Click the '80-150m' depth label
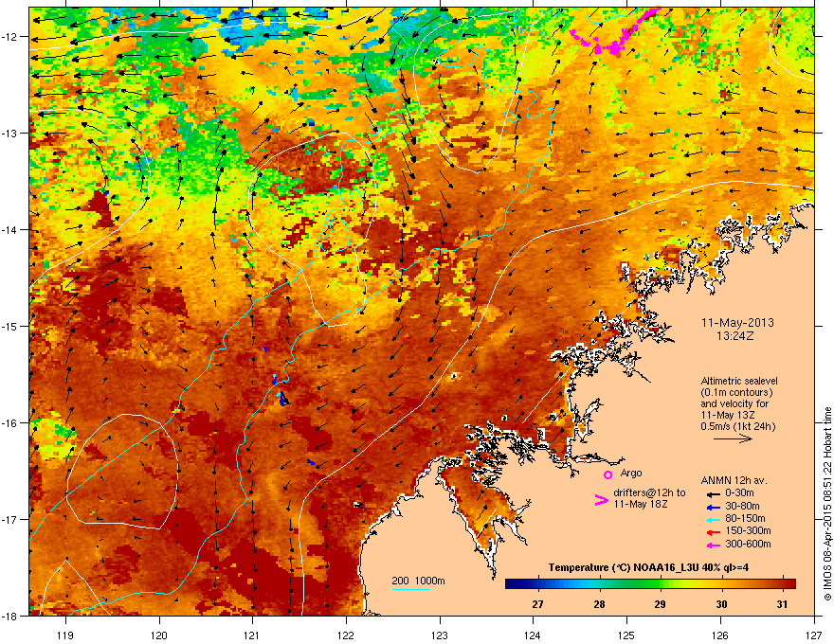The width and height of the screenshot is (834, 644). pos(745,519)
